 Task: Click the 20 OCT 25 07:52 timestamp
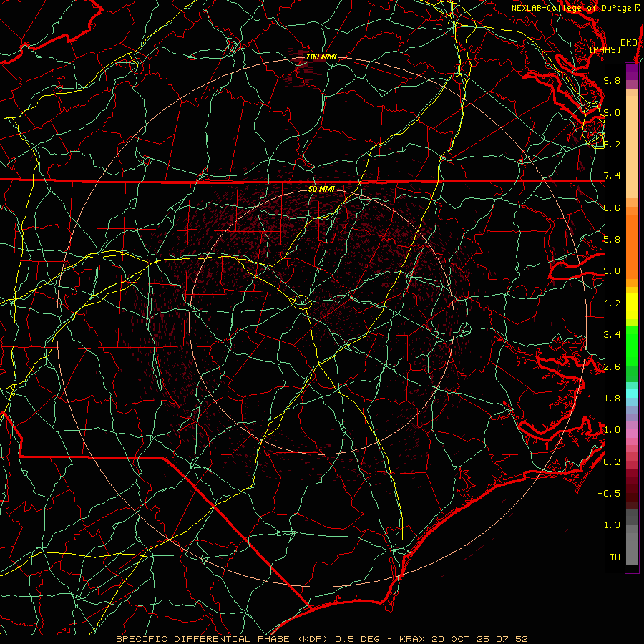pyautogui.click(x=479, y=639)
